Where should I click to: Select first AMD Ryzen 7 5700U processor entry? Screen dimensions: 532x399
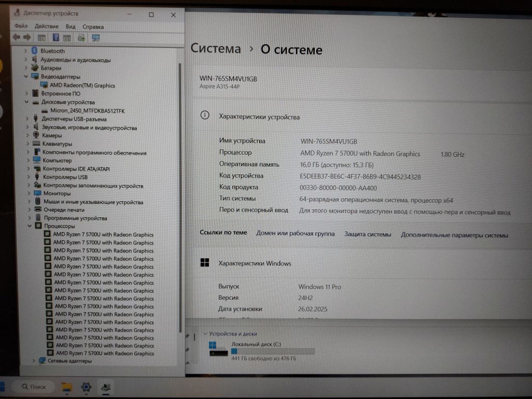point(103,234)
